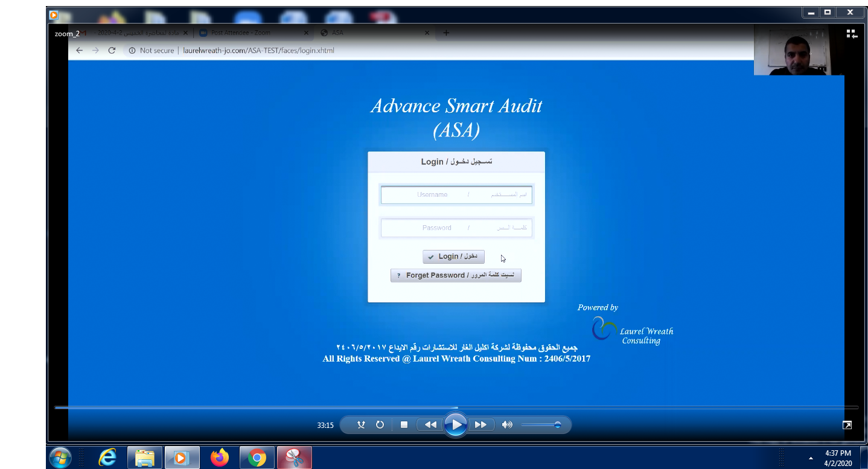
Task: Close the Post Attendee - Zoom tab
Action: click(307, 33)
